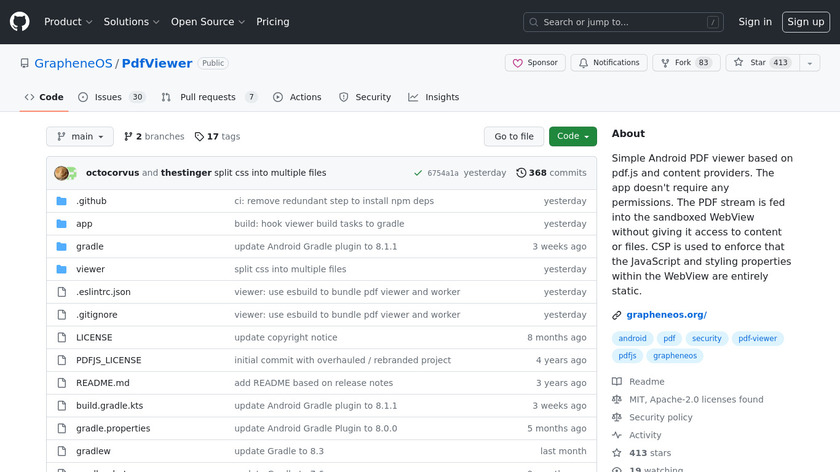Click the app folder icon
Screen dimensions: 840x472
pyautogui.click(x=62, y=223)
